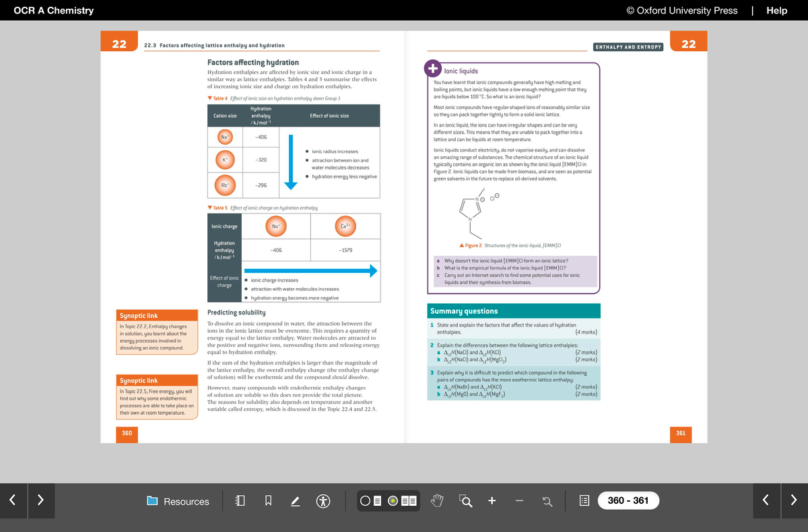808x532 pixels.
Task: Click the Ionic liquids plus icon
Action: 432,69
